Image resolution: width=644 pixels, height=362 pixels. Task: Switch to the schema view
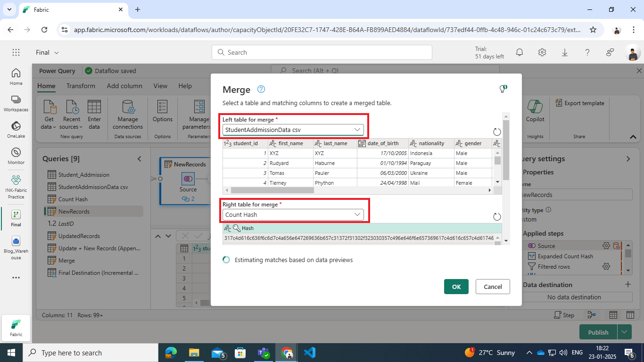pyautogui.click(x=630, y=315)
